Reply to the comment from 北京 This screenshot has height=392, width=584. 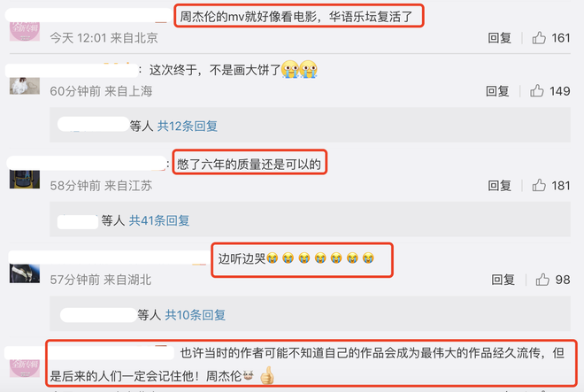[499, 38]
